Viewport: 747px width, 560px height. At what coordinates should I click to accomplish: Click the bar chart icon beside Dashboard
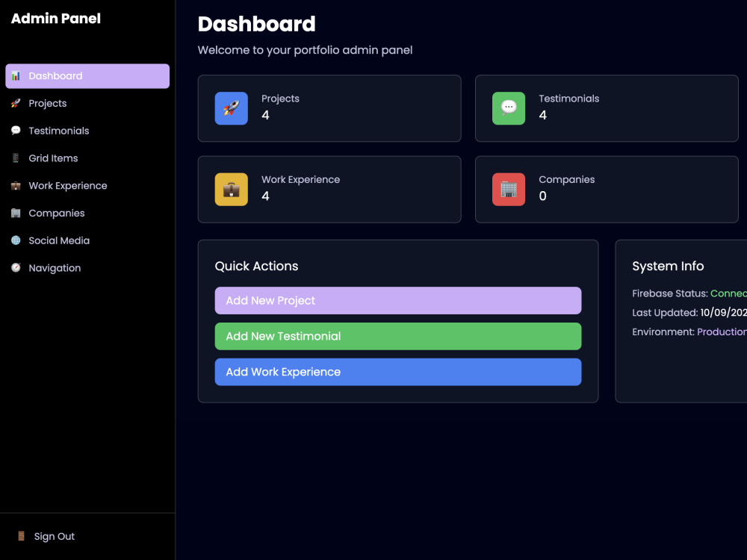[x=16, y=75]
